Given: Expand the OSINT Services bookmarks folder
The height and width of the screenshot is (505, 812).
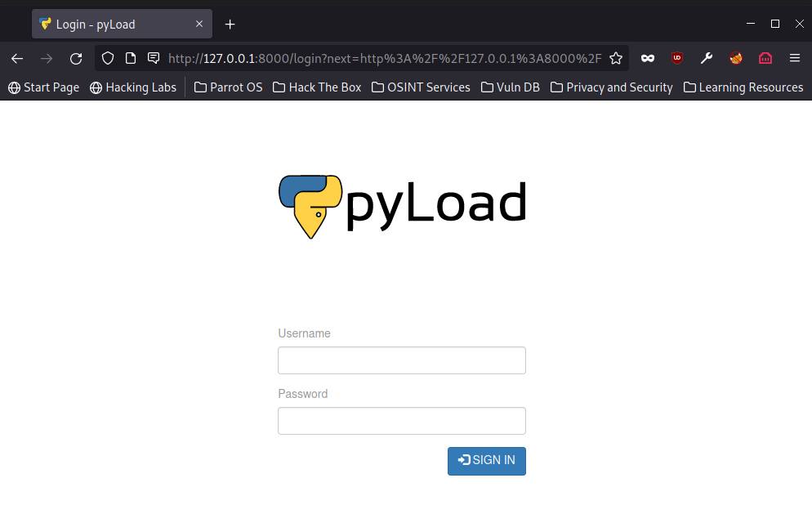Looking at the screenshot, I should (421, 87).
